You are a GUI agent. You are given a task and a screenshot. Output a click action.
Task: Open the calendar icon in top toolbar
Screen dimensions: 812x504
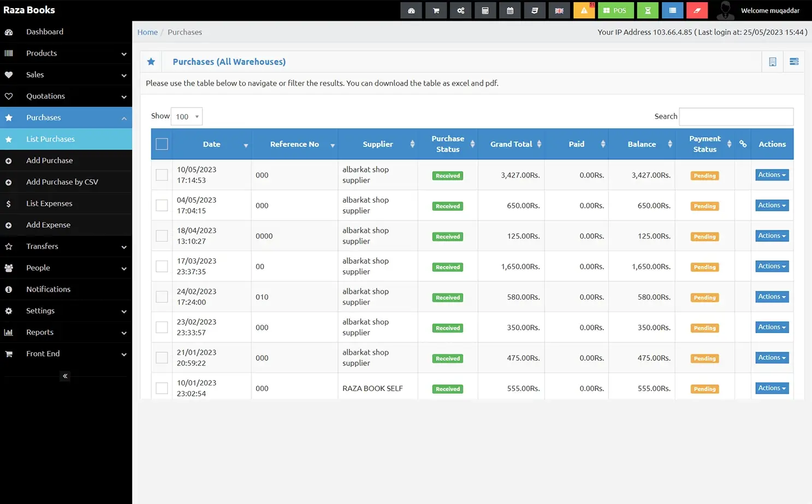coord(509,10)
